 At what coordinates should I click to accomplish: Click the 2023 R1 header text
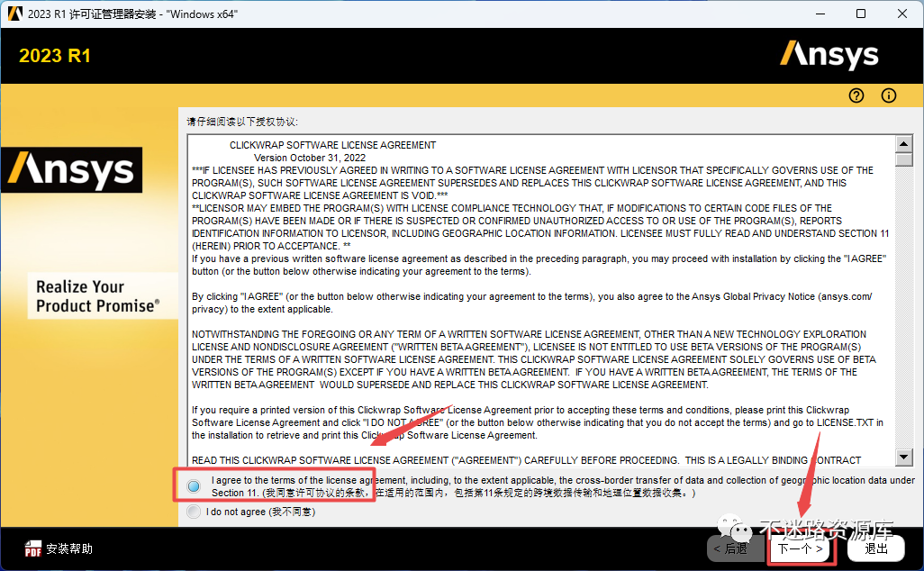pos(55,56)
